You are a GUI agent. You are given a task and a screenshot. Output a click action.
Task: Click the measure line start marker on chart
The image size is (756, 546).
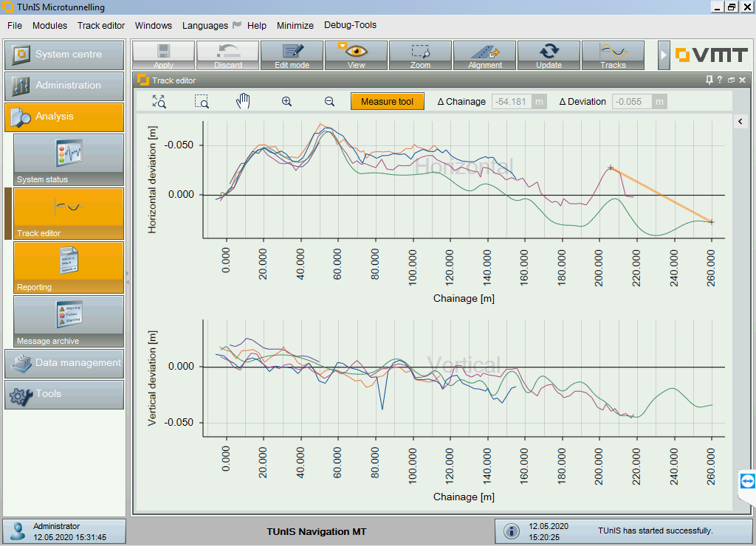(x=611, y=167)
